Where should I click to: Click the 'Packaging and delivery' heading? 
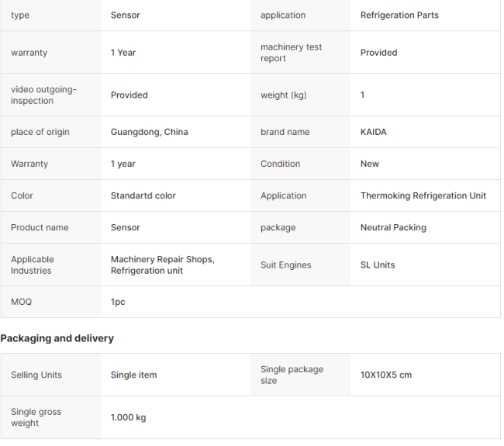57,338
